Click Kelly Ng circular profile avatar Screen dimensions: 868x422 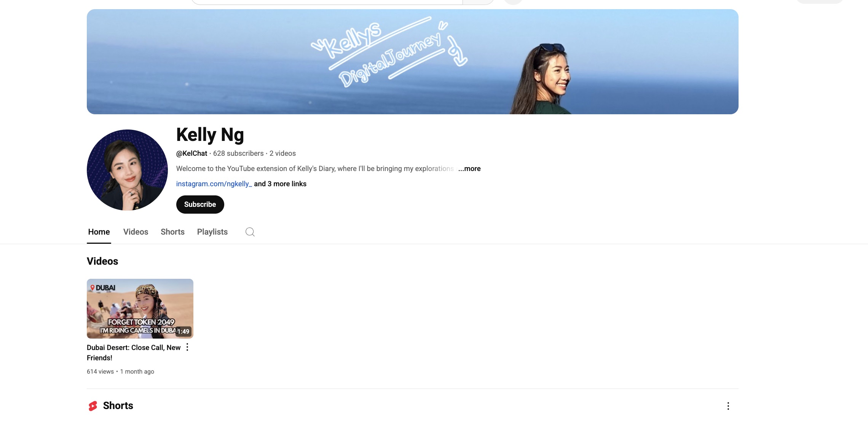point(127,170)
